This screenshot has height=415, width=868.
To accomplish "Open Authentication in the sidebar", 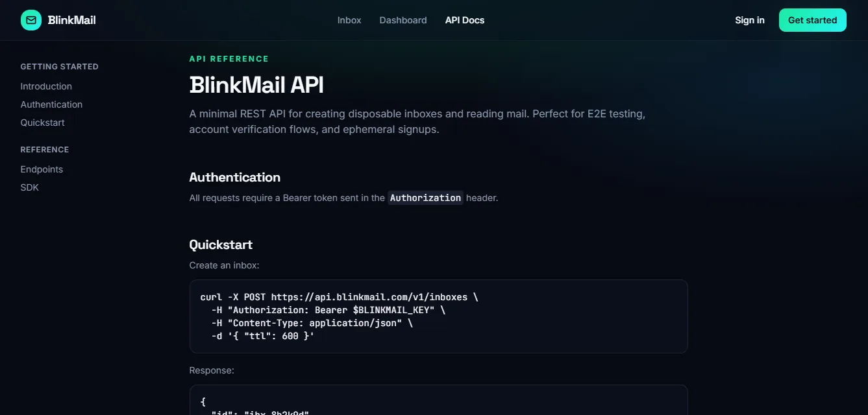I will (51, 104).
